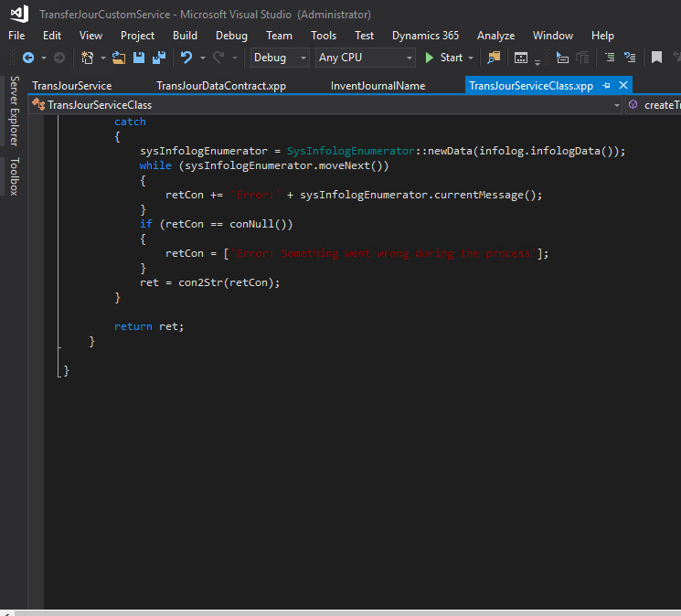Switch to the InventJournalName tab
Image resolution: width=681 pixels, height=616 pixels.
[x=378, y=86]
